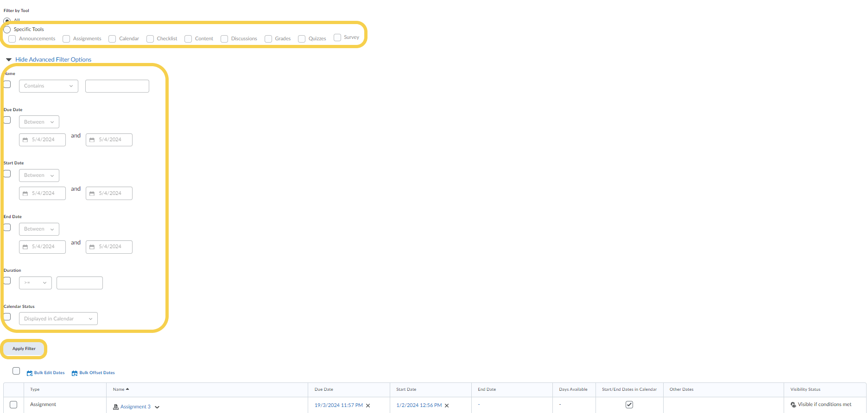Open the 19/3/2024 11:57 PM due date link
868x413 pixels.
point(338,406)
